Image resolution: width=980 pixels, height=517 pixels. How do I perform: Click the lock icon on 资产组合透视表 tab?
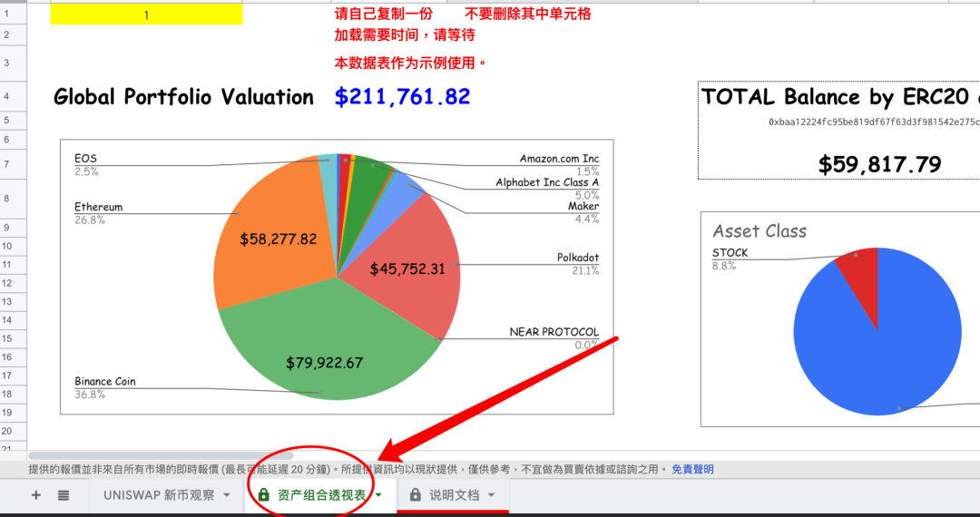coord(264,495)
